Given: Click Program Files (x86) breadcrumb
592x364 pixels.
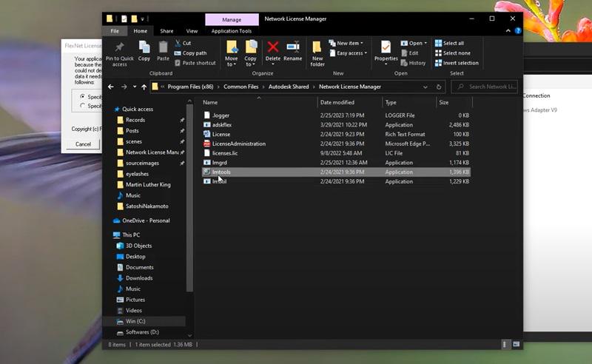Looking at the screenshot, I should click(x=190, y=87).
